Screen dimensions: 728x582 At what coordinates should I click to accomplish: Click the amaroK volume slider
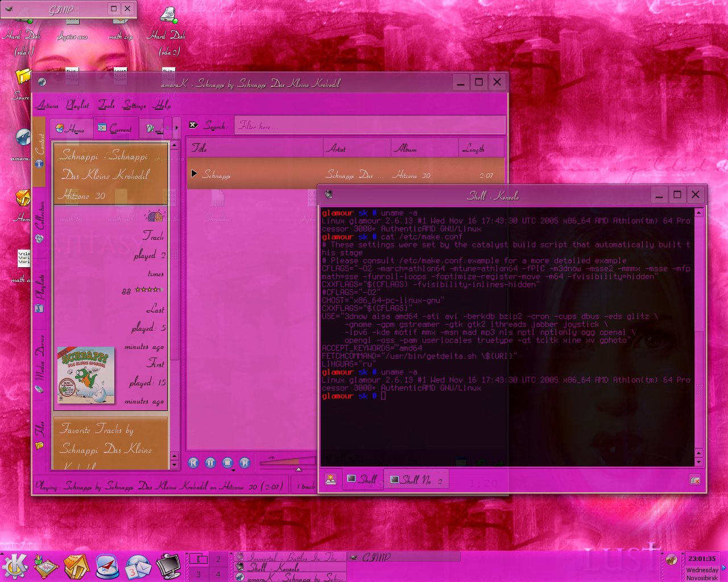click(287, 462)
